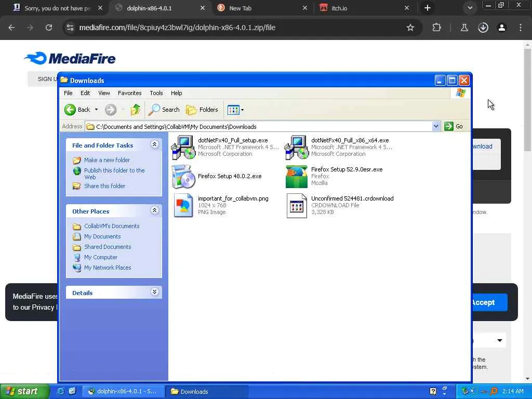The width and height of the screenshot is (532, 399).
Task: Click the Up folder icon in Explorer toolbar
Action: click(x=136, y=110)
